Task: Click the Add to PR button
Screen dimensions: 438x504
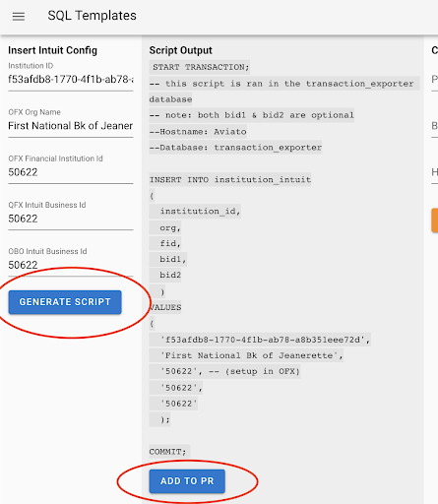Action: [x=187, y=481]
